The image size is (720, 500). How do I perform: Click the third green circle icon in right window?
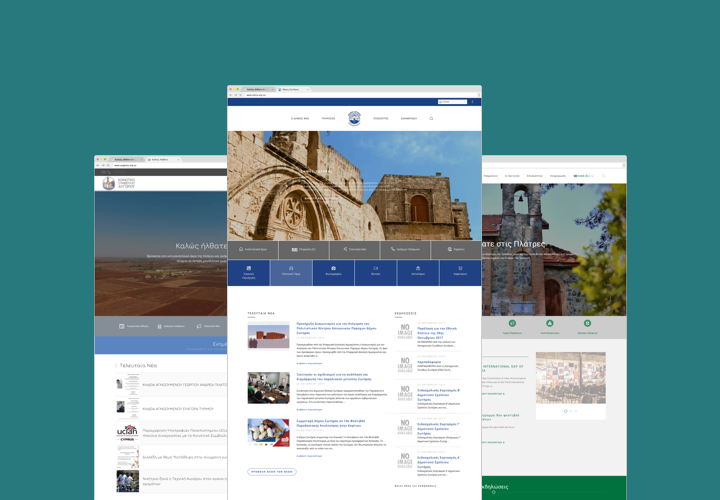[x=587, y=323]
